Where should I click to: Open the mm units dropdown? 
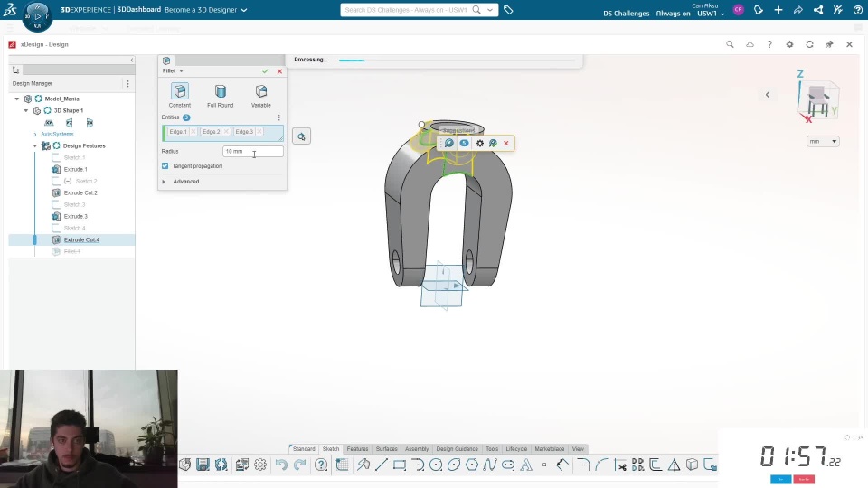tap(823, 142)
